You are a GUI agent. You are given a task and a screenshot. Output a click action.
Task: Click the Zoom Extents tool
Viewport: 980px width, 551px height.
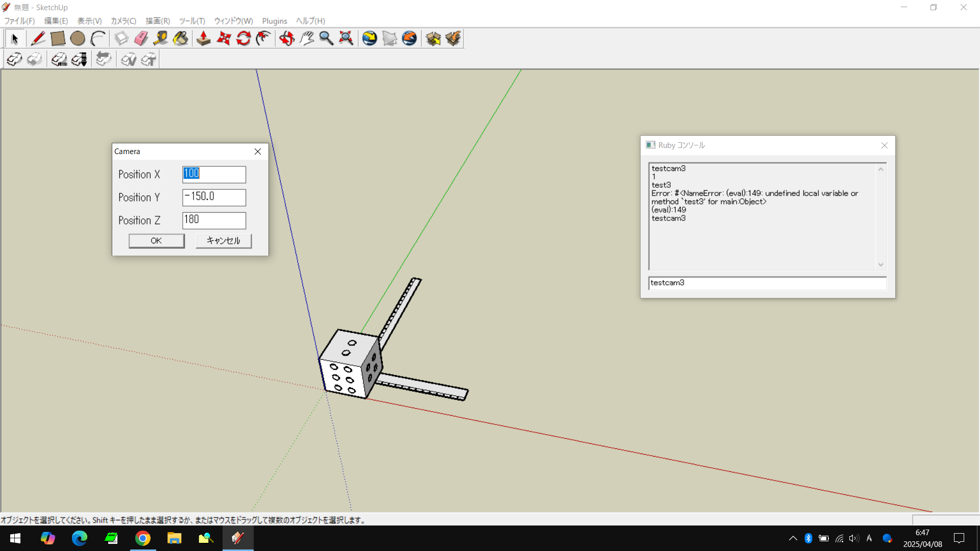(346, 38)
